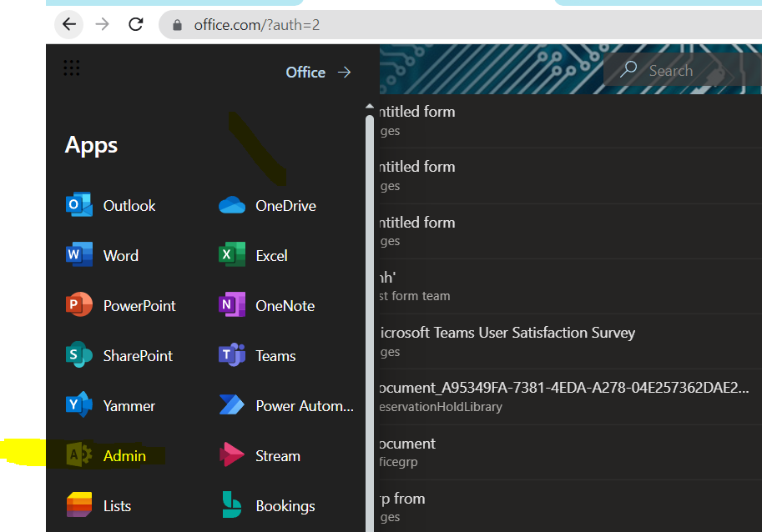This screenshot has width=762, height=532.
Task: Choose the Yammer label
Action: coord(129,406)
